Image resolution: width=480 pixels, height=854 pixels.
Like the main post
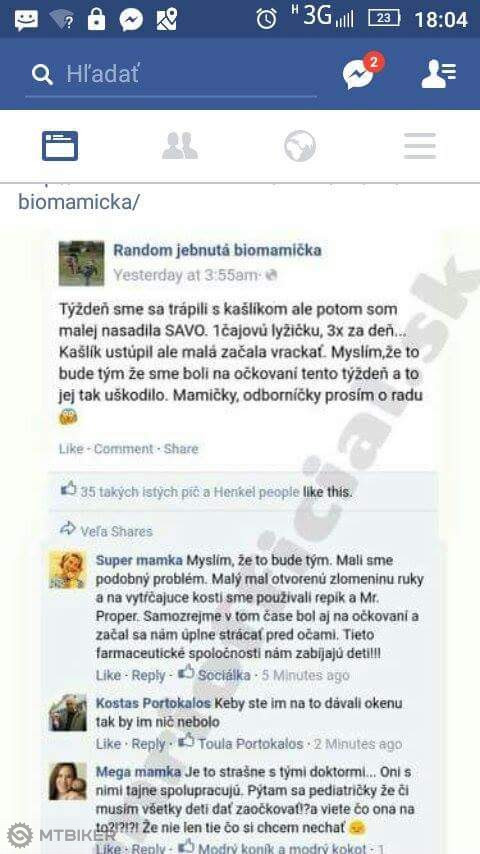pyautogui.click(x=71, y=449)
